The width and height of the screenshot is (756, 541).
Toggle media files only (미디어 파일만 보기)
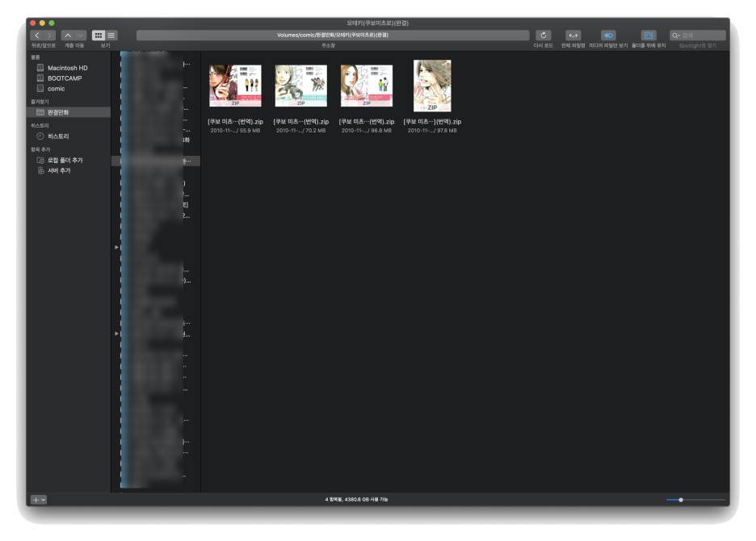pyautogui.click(x=607, y=35)
